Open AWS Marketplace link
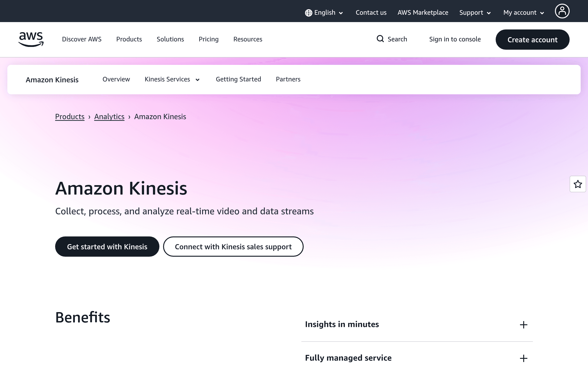This screenshot has width=588, height=368. 423,13
